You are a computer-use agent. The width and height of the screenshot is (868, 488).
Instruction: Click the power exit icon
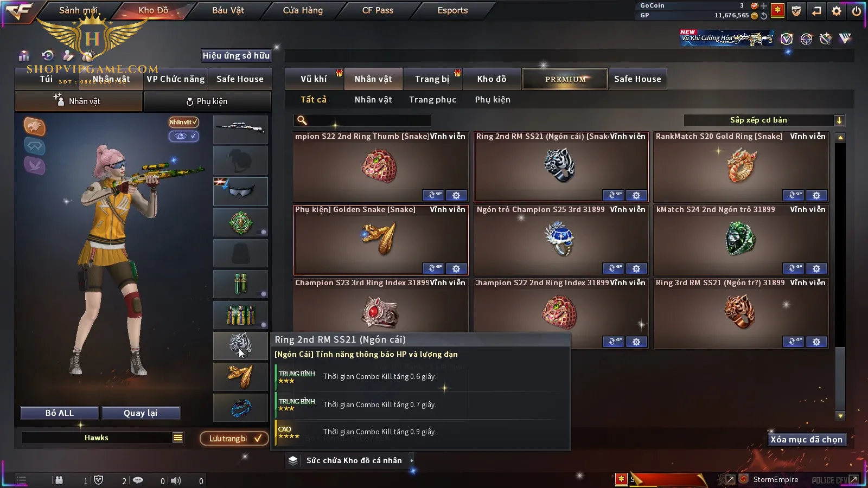[857, 11]
